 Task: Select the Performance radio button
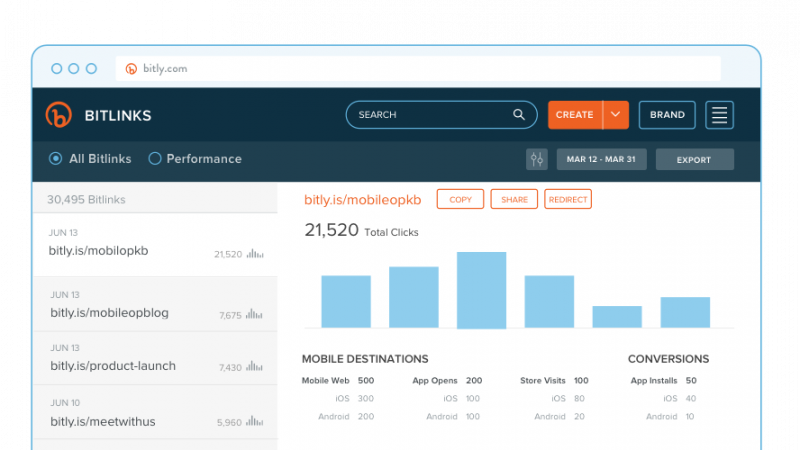click(x=155, y=159)
